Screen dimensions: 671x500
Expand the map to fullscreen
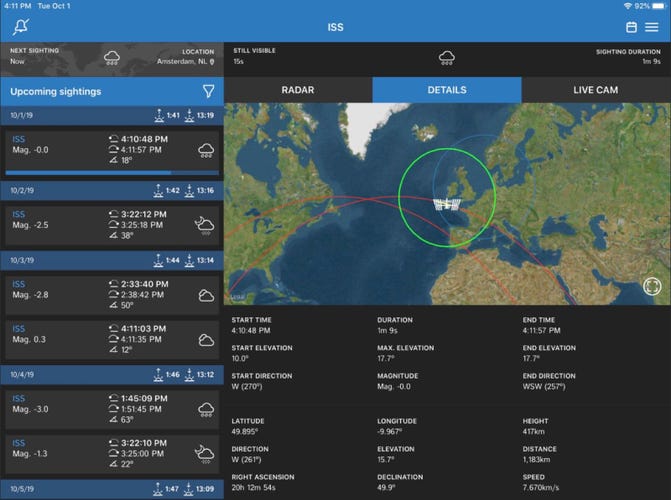pyautogui.click(x=652, y=286)
